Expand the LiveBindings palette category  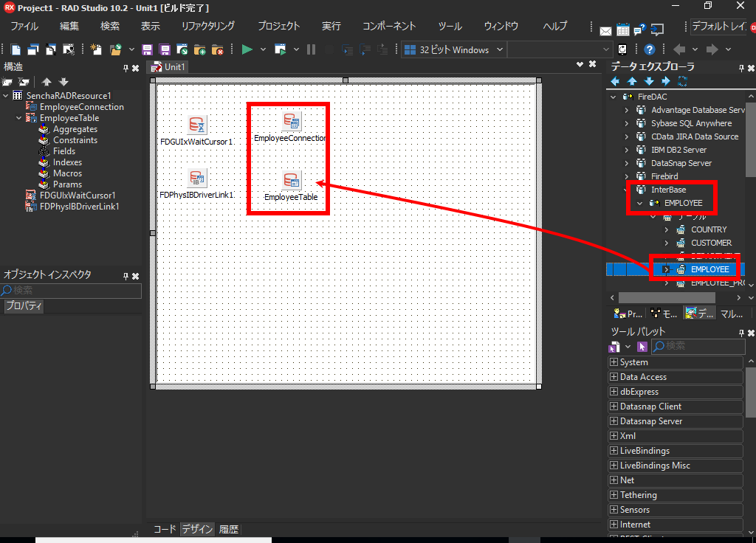coord(614,451)
